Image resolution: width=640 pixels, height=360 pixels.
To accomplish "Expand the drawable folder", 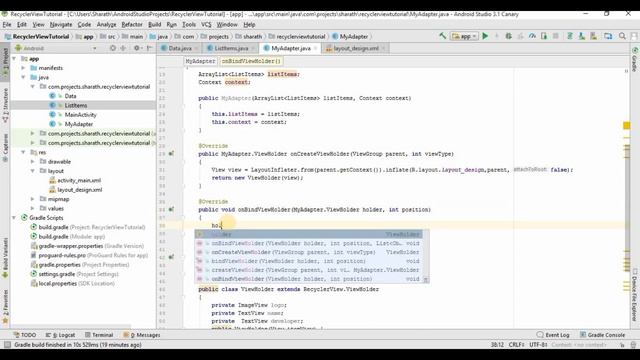I will (x=32, y=162).
